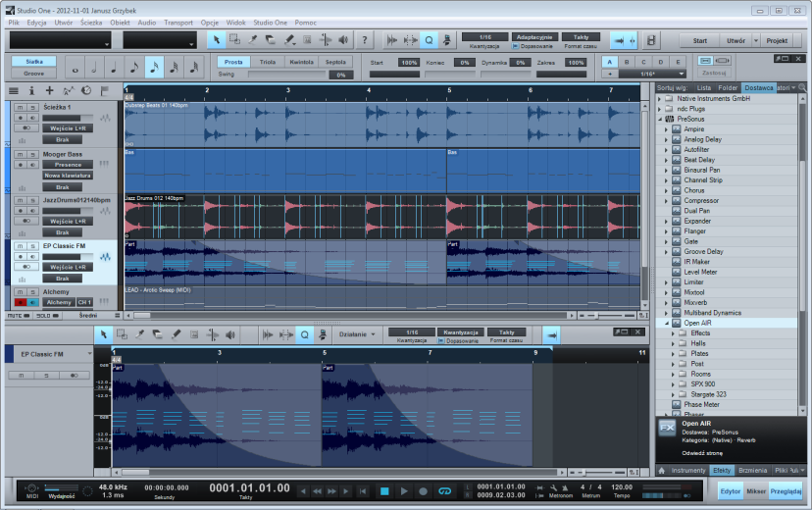Open the inspector info icon
The width and height of the screenshot is (812, 510).
tap(31, 91)
